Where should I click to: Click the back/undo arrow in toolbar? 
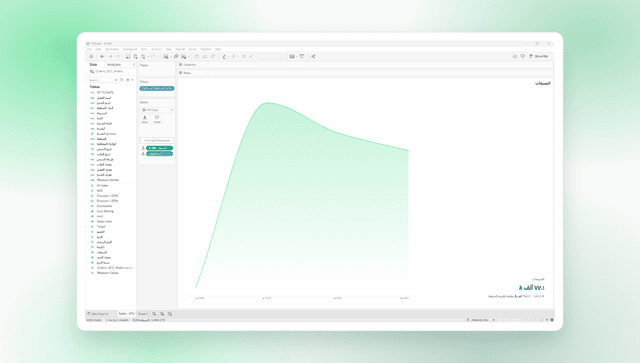[x=102, y=56]
